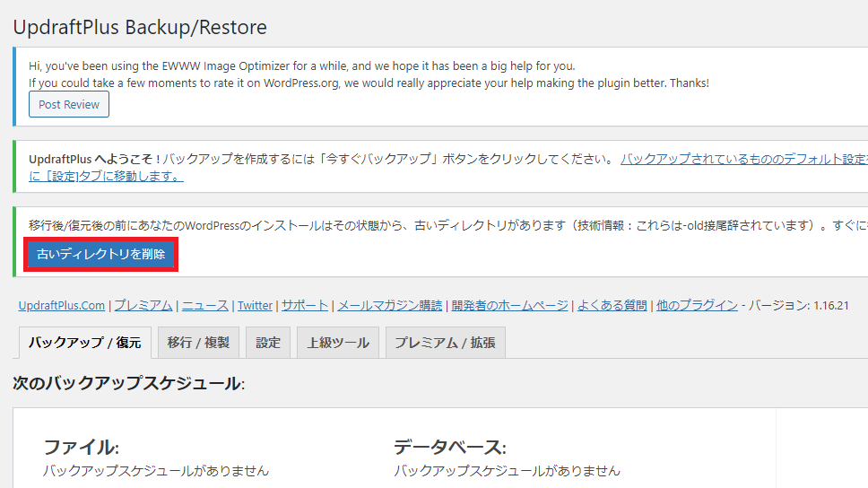The height and width of the screenshot is (488, 868).
Task: Follow the [設定]タブに移動します link
Action: 106,176
